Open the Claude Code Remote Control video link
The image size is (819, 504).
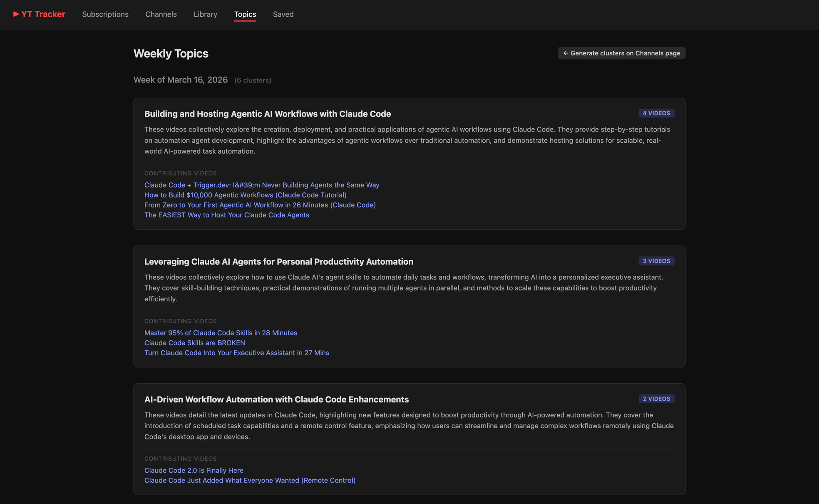pyautogui.click(x=250, y=480)
